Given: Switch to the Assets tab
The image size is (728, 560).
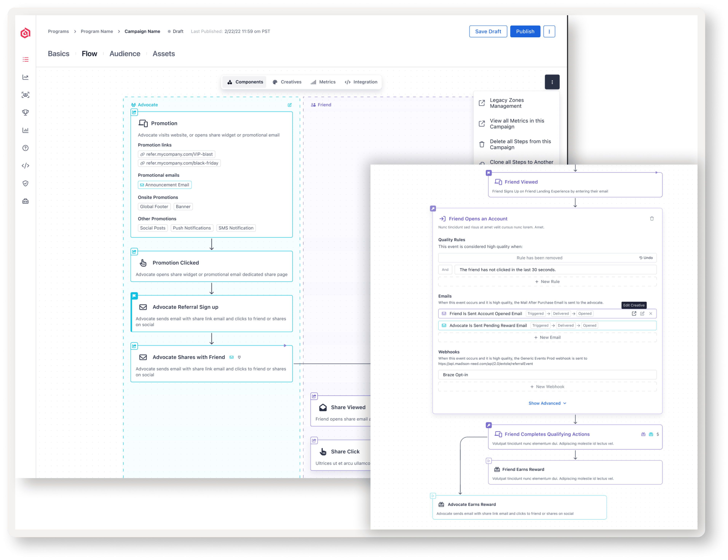Looking at the screenshot, I should [164, 54].
